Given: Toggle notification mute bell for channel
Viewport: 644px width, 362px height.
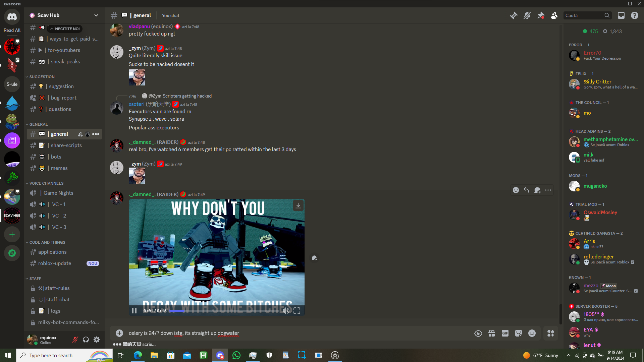Looking at the screenshot, I should tap(527, 15).
